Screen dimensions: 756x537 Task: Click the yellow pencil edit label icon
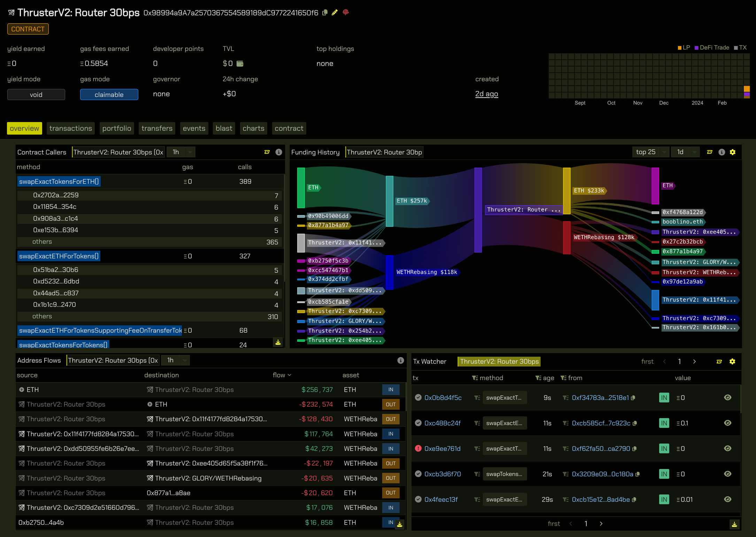click(334, 13)
